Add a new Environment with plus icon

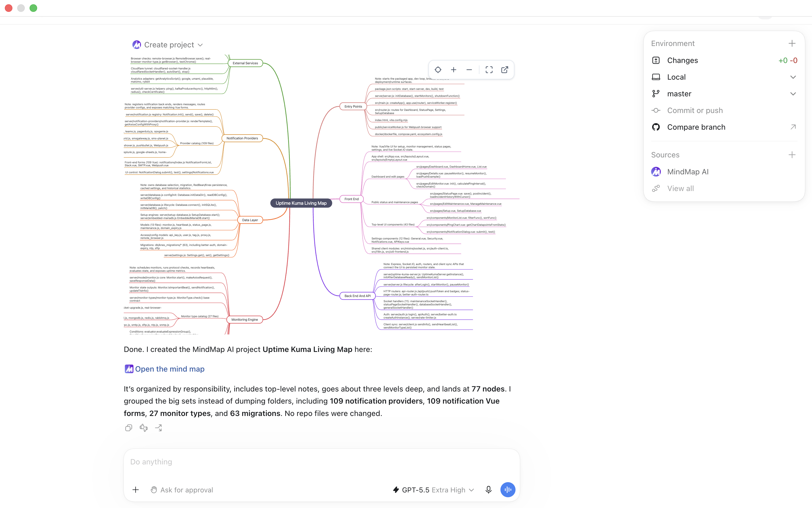point(792,43)
